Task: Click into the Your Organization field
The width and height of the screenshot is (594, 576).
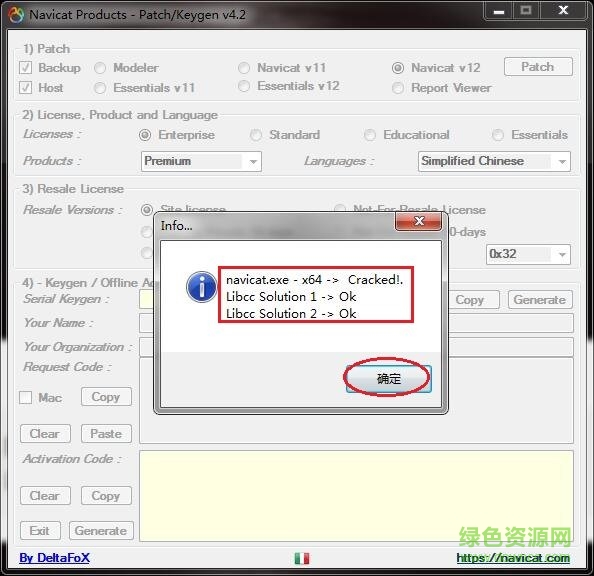Action: [x=356, y=347]
